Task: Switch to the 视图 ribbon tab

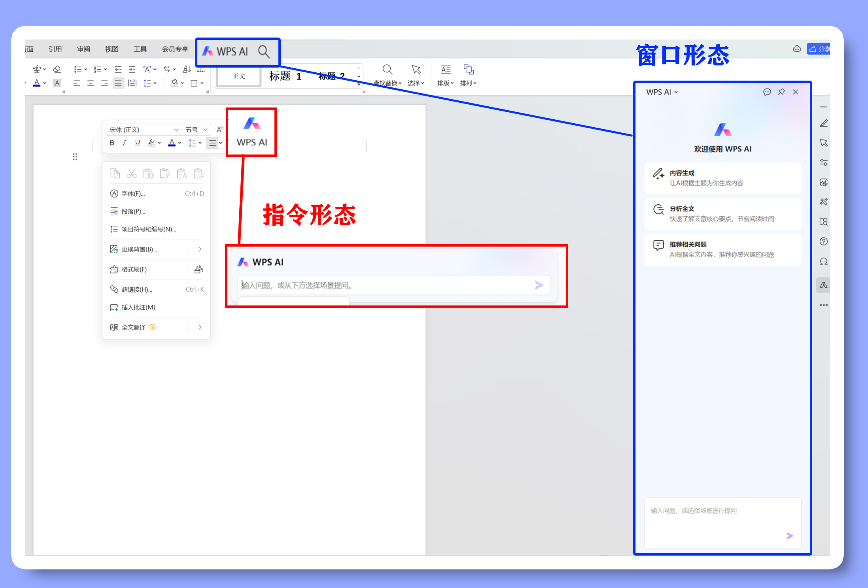Action: coord(112,49)
